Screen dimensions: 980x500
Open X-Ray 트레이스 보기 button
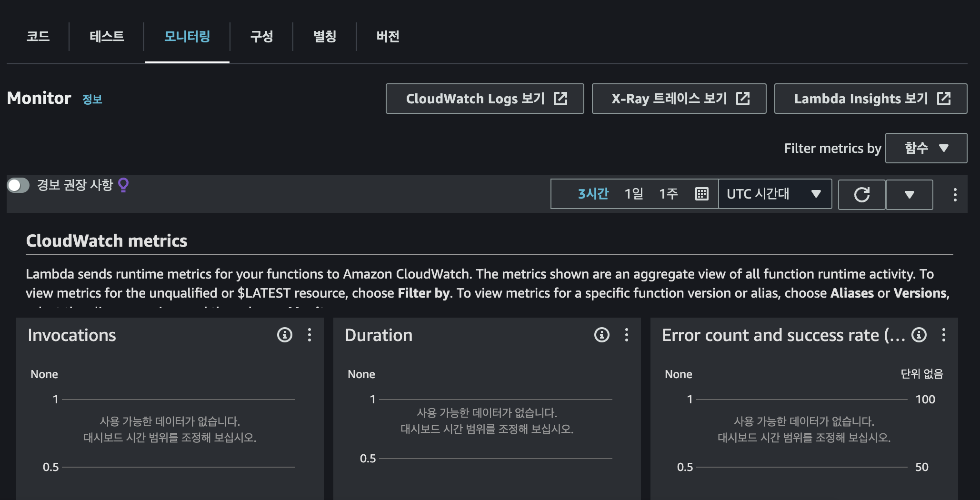(679, 99)
